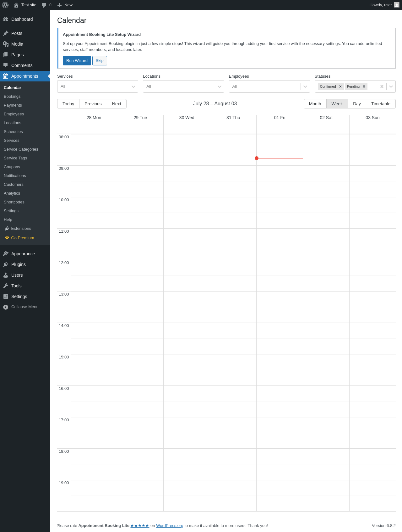This screenshot has width=402, height=532.
Task: Click the 31 Thu column header
Action: (233, 118)
